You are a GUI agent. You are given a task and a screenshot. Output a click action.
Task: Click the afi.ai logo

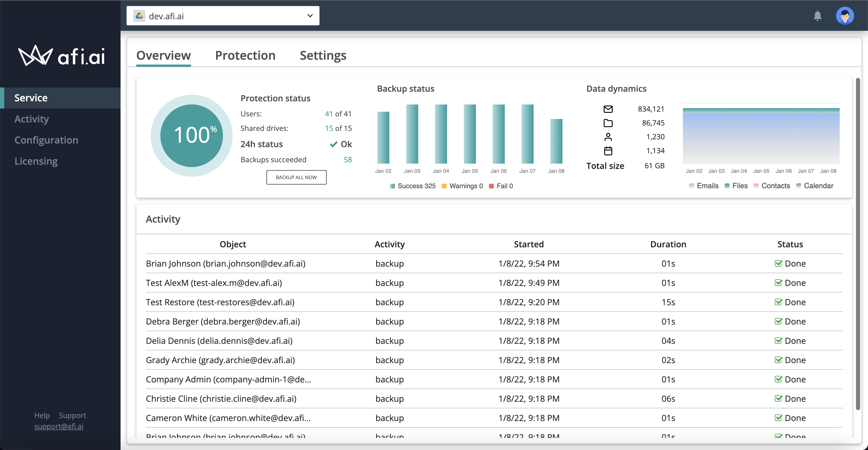pos(62,55)
